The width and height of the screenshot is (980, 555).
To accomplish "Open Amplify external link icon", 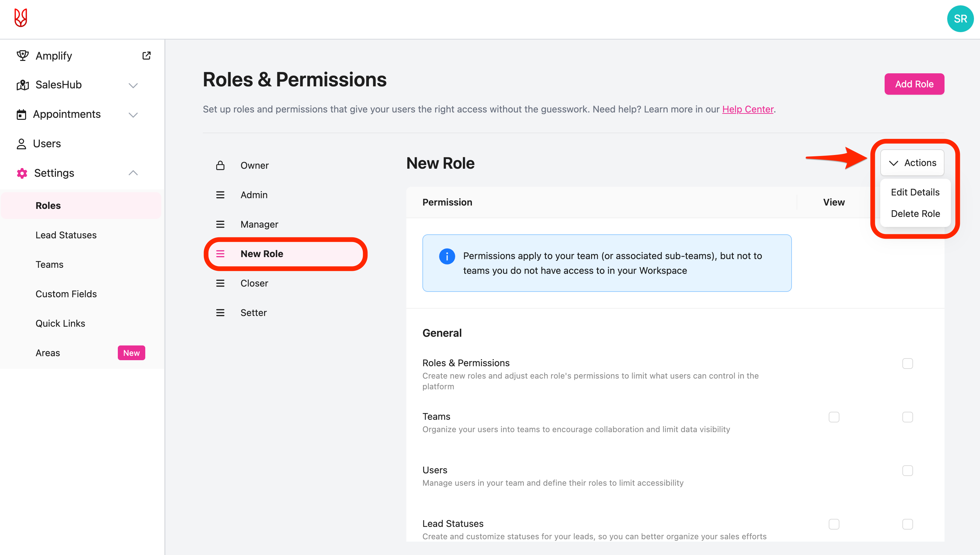I will pyautogui.click(x=146, y=56).
